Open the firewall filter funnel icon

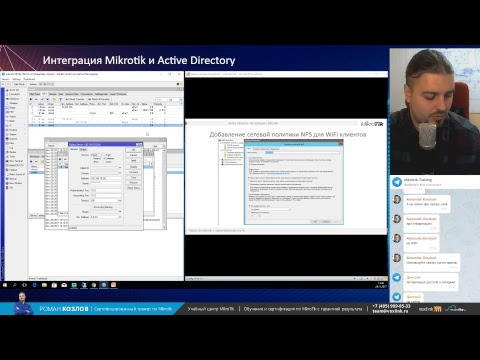pos(61,99)
